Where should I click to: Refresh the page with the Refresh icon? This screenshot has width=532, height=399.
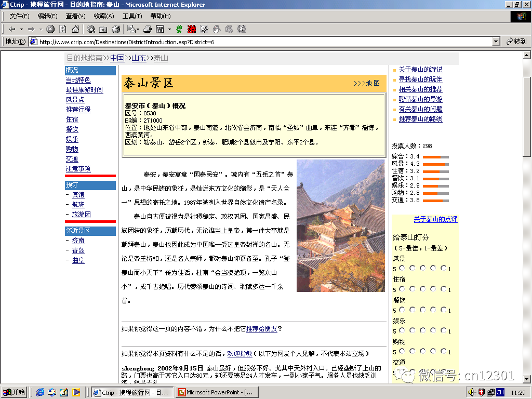click(x=63, y=29)
